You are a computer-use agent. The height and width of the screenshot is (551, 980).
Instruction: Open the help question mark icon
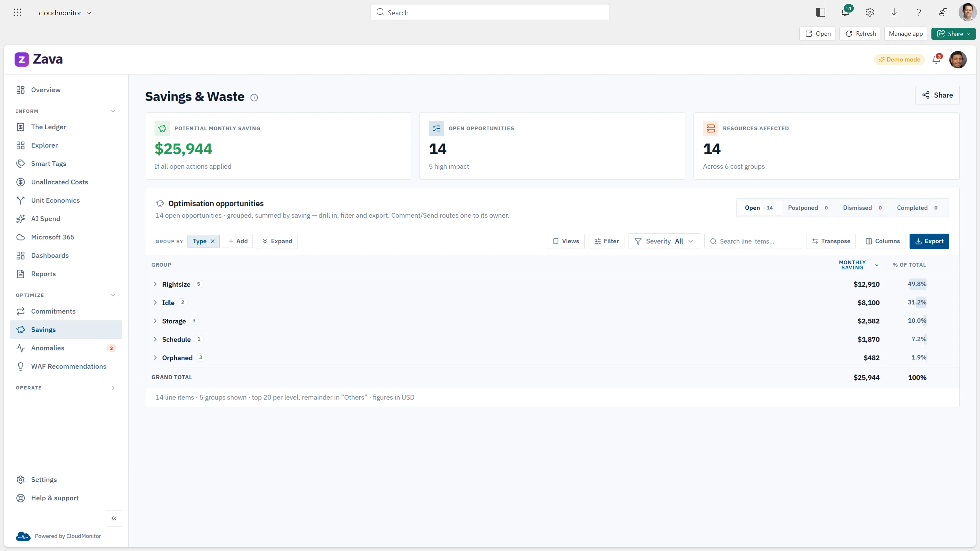918,12
